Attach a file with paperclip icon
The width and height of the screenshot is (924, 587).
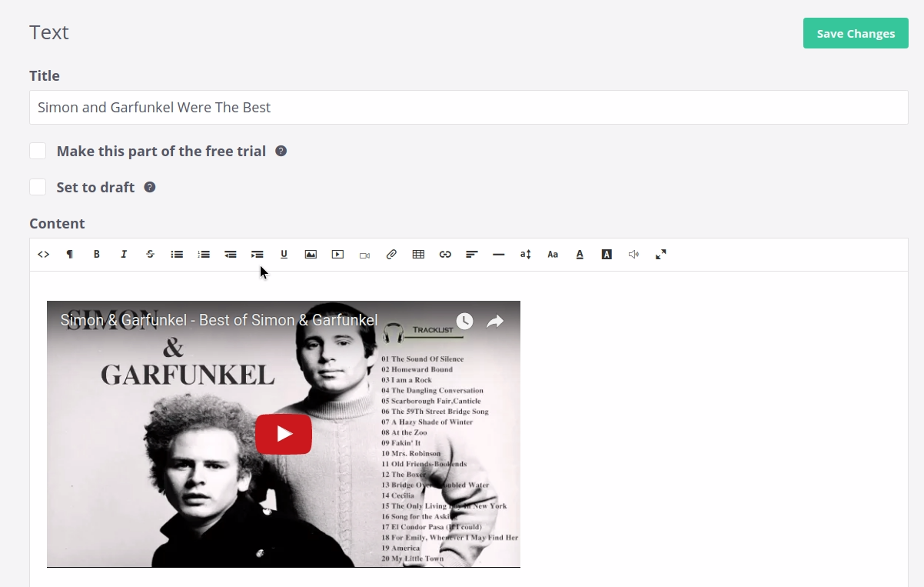pyautogui.click(x=391, y=255)
